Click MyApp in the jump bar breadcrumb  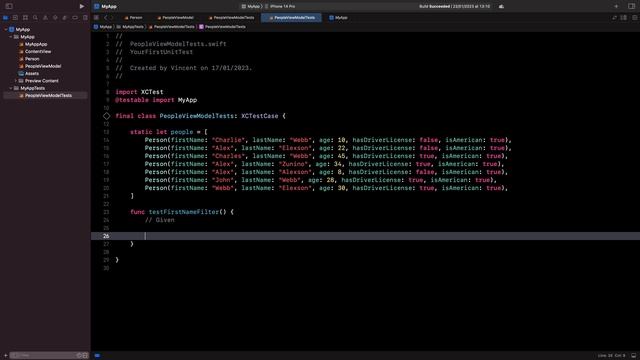(x=103, y=27)
